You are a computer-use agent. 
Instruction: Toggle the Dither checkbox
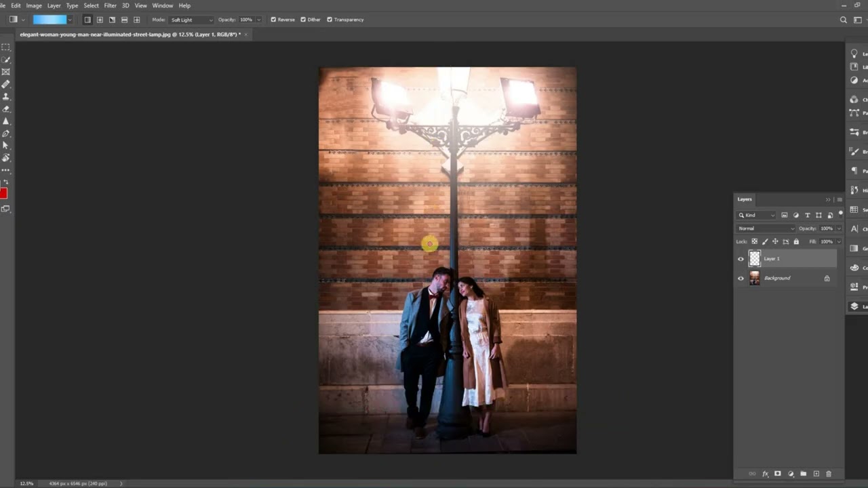(302, 20)
